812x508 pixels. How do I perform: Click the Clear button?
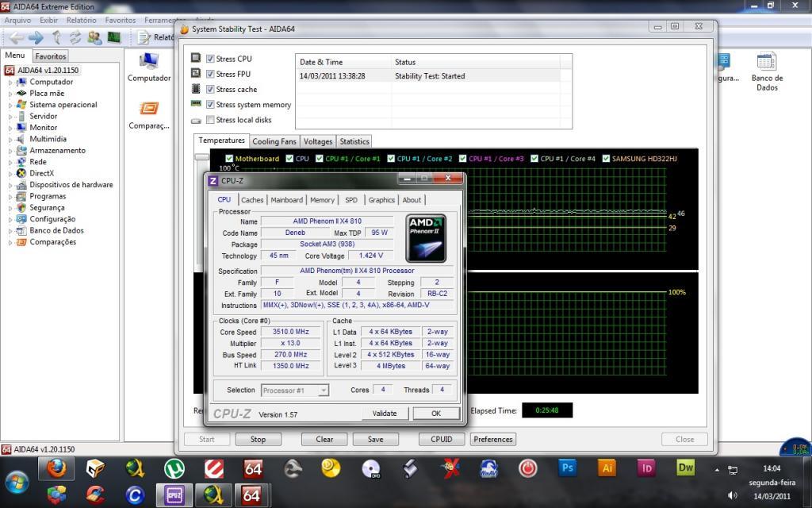(324, 439)
